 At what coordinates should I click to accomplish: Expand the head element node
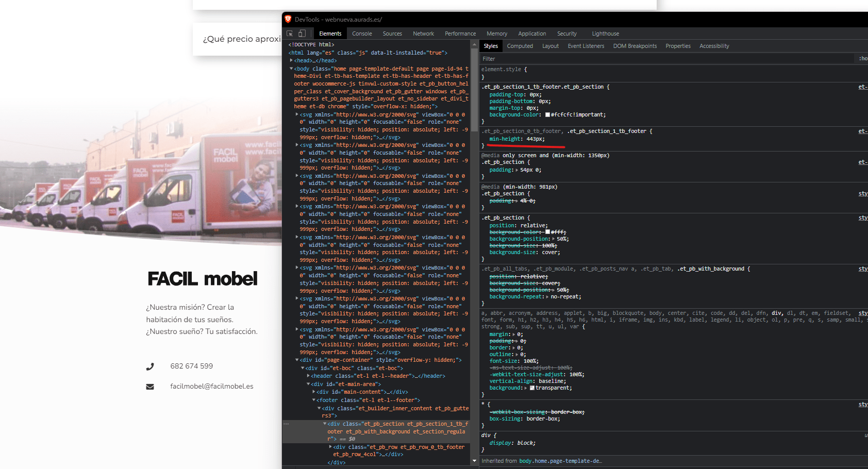click(x=291, y=60)
